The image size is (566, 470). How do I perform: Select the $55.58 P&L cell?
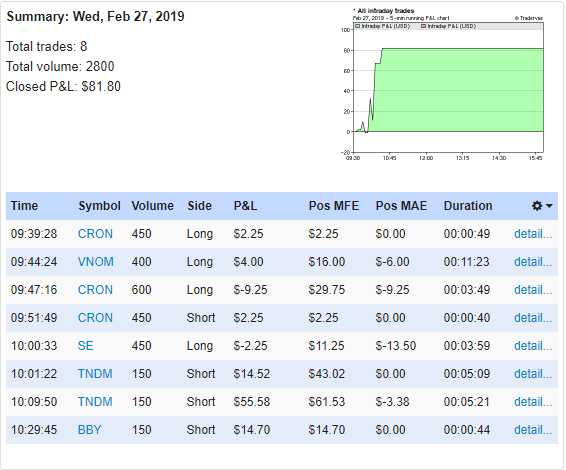pos(252,402)
